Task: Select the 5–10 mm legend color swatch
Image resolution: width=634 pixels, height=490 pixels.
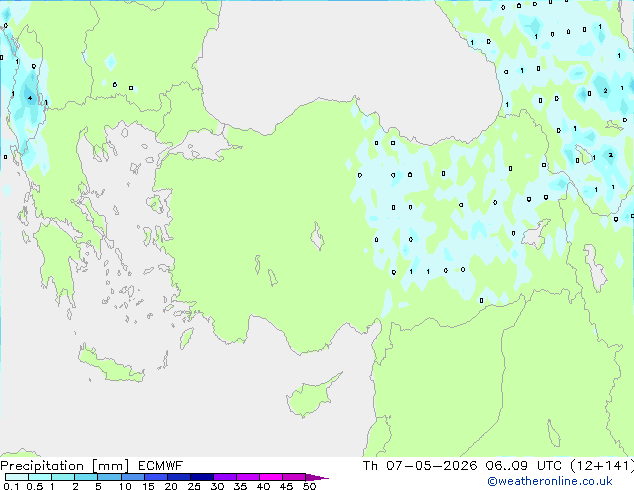Action: pos(109,477)
